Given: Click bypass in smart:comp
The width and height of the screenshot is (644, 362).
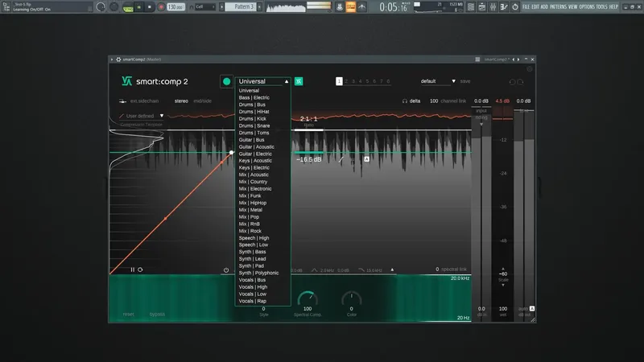Looking at the screenshot, I should coord(157,315).
